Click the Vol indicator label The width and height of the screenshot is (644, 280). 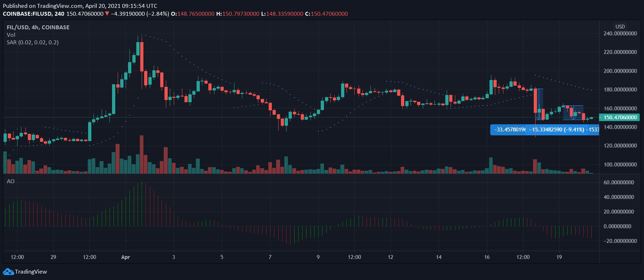[11, 35]
